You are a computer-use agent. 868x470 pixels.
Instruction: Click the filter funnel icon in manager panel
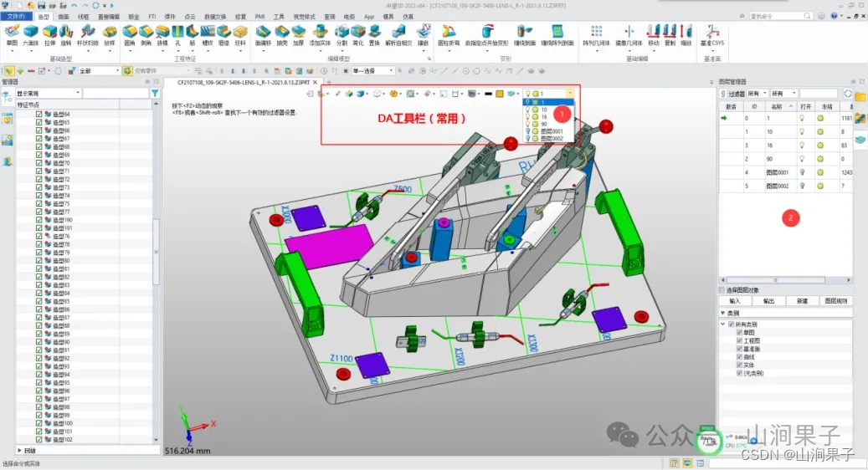pos(155,94)
